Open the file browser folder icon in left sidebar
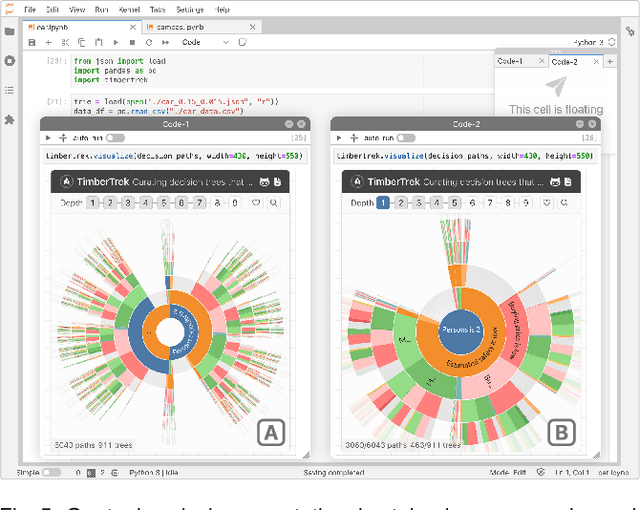The height and width of the screenshot is (510, 640). [10, 31]
